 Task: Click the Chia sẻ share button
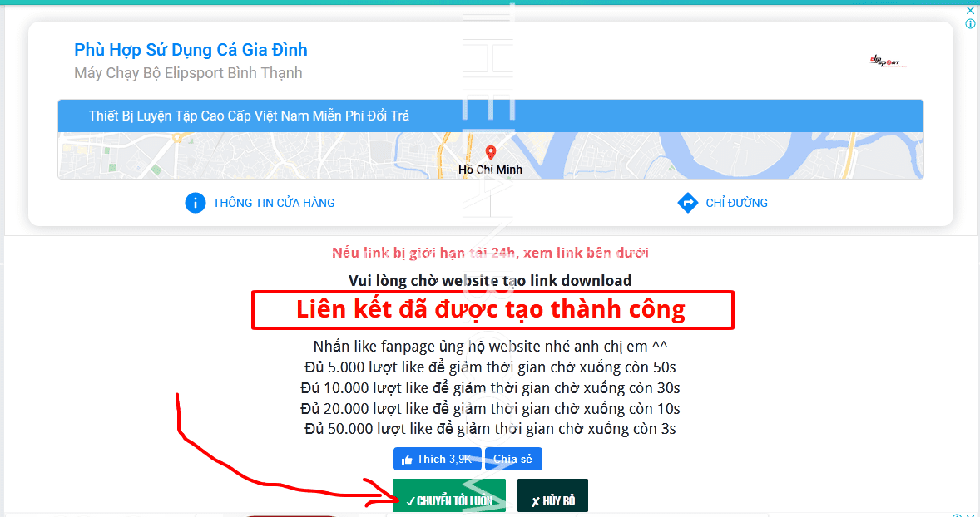coord(513,459)
